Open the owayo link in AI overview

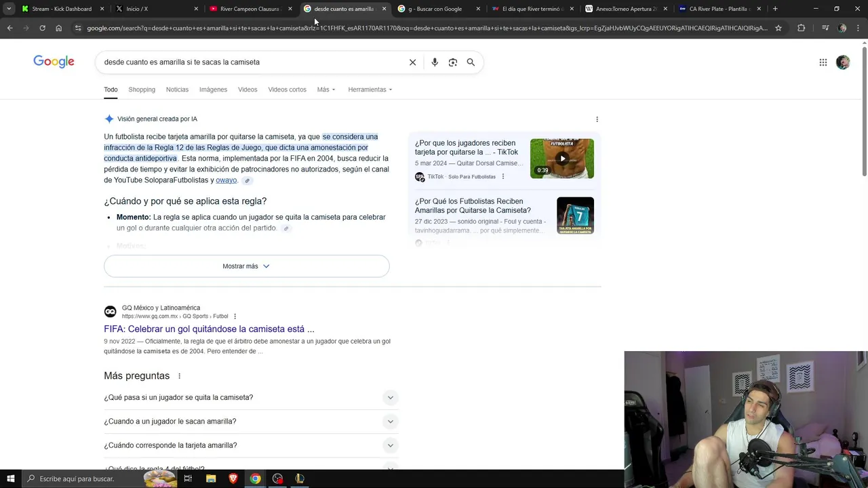tap(226, 180)
